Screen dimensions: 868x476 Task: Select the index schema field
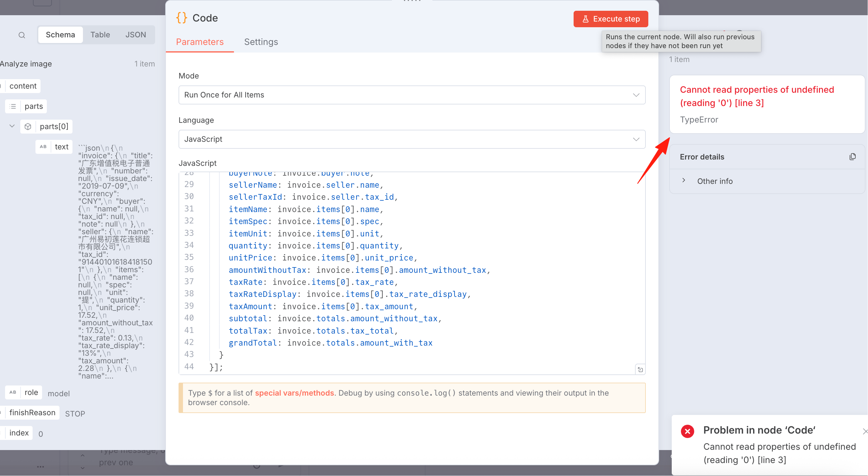(19, 433)
